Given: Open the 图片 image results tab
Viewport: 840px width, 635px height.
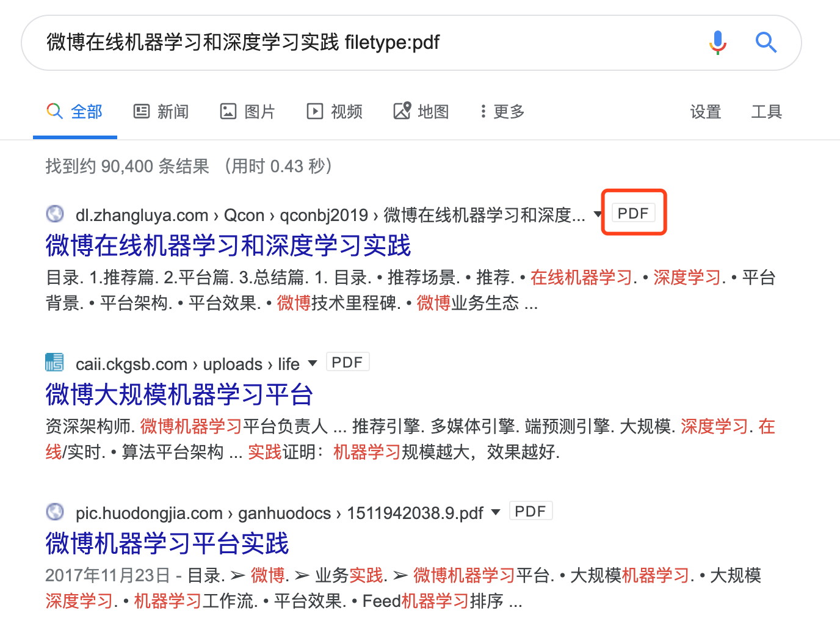Looking at the screenshot, I should pos(248,112).
